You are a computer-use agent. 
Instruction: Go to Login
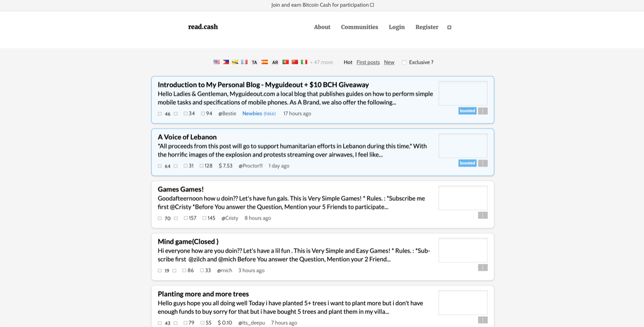[x=396, y=27]
